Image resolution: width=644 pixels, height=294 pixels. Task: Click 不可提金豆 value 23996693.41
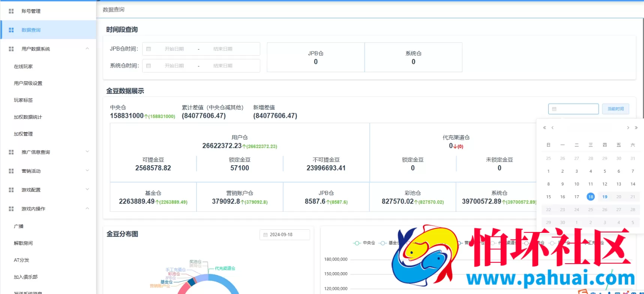pos(326,168)
